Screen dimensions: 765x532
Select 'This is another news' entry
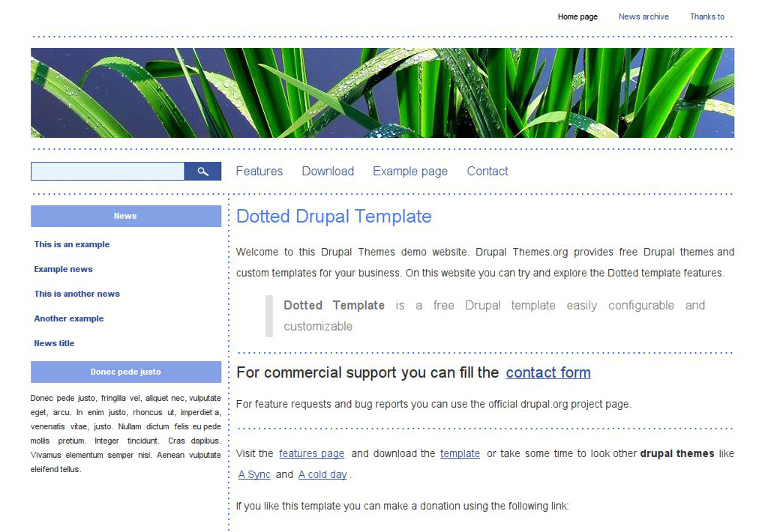(76, 294)
